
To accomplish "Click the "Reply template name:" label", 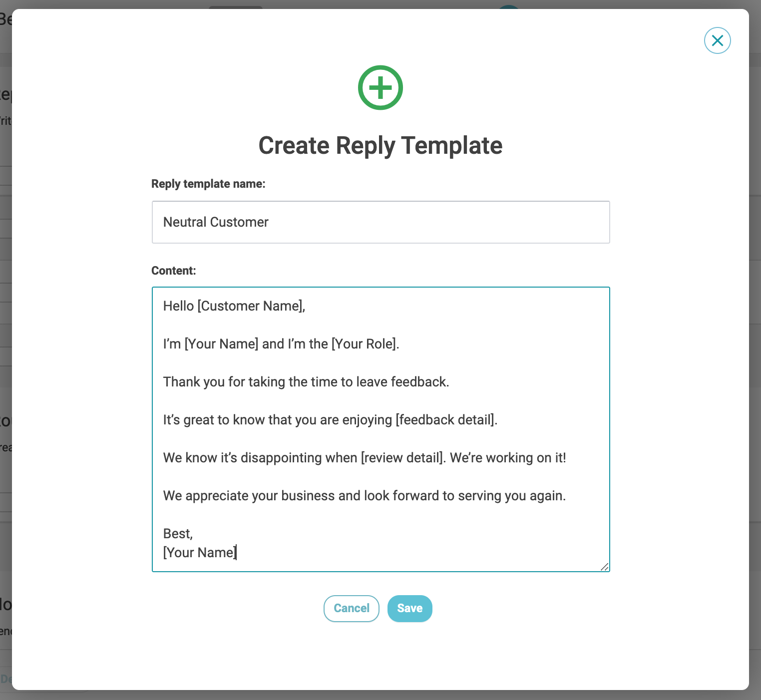I will (208, 184).
